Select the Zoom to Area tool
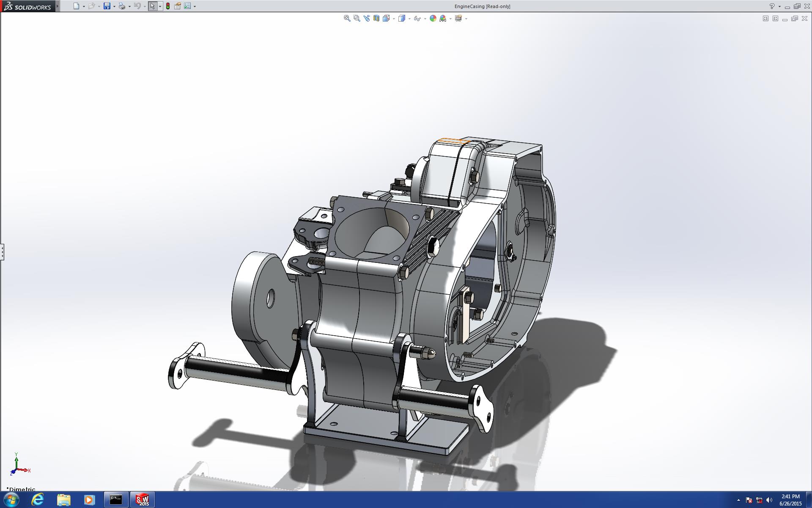812x508 pixels. click(357, 18)
